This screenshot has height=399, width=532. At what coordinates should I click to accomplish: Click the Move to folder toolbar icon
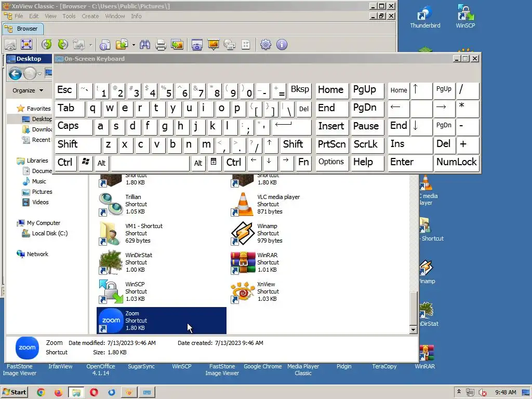point(122,45)
